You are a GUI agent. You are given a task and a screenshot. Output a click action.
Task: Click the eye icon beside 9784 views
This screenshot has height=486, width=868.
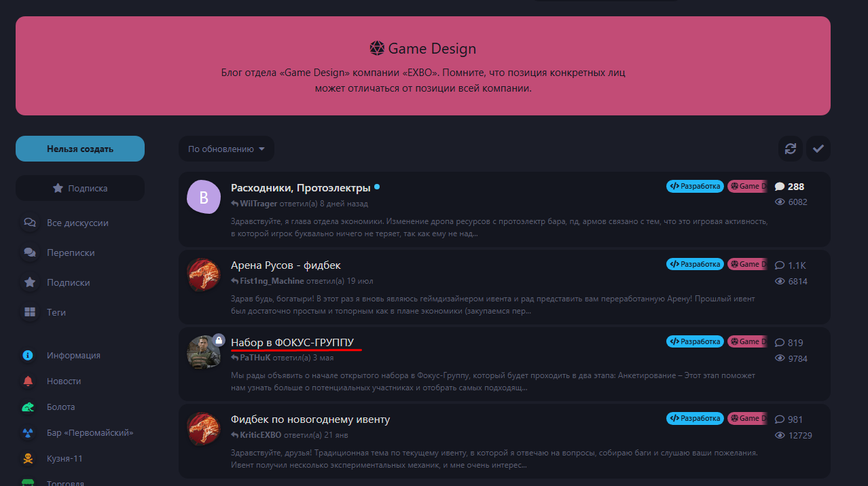780,358
